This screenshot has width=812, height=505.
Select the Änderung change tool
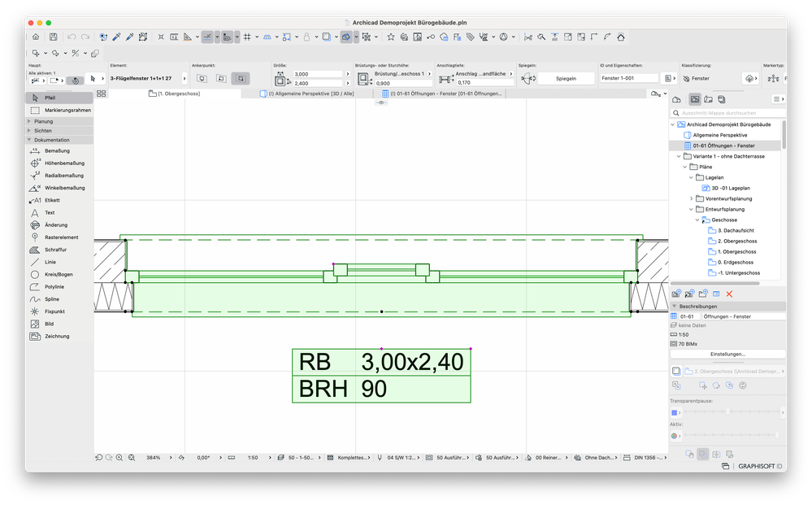(59, 224)
